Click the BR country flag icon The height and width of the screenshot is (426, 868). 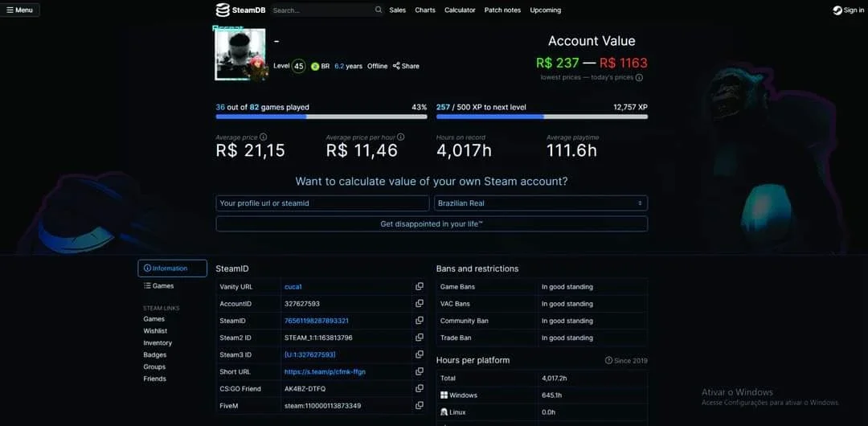(314, 67)
